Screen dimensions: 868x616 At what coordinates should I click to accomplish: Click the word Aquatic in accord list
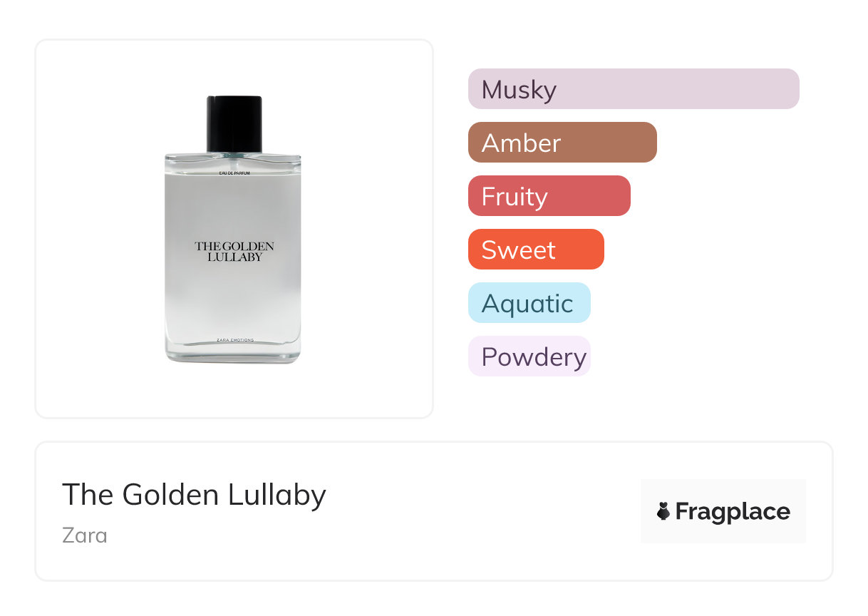tap(527, 304)
